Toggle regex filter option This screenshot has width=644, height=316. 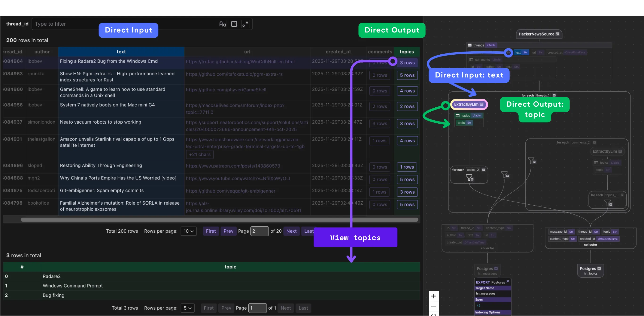tap(245, 24)
